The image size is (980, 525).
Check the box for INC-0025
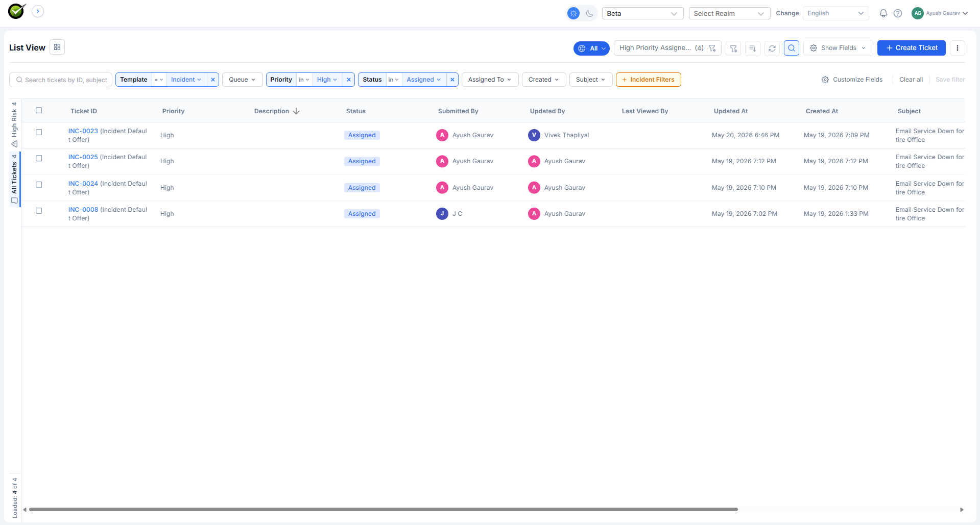39,158
